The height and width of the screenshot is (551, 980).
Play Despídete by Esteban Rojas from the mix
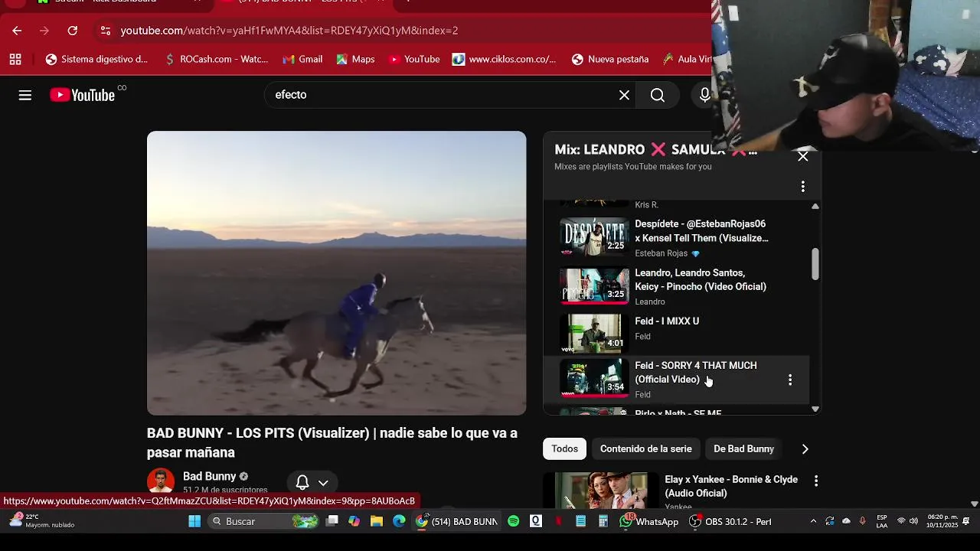tap(594, 237)
